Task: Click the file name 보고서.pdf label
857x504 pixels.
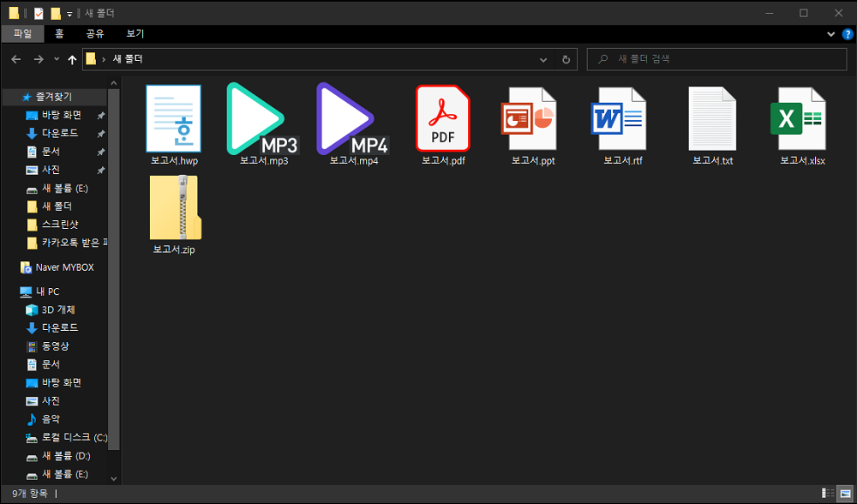Action: [x=443, y=160]
